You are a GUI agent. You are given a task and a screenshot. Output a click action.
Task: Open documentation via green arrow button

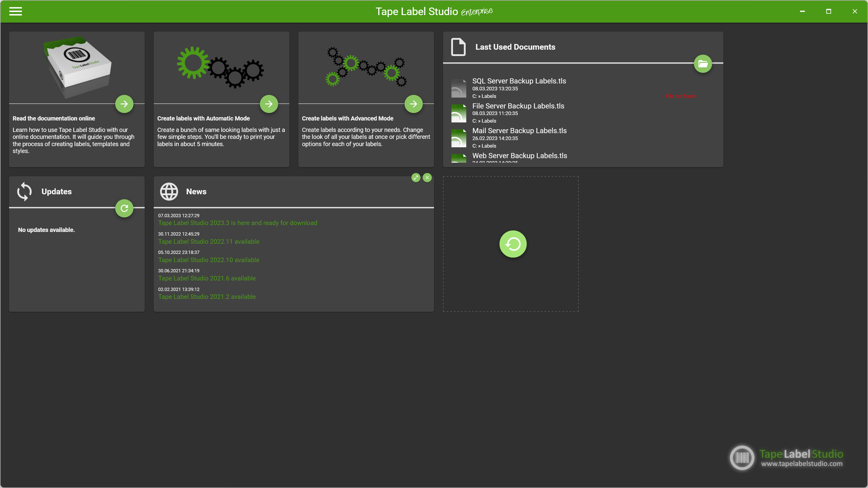pos(124,104)
